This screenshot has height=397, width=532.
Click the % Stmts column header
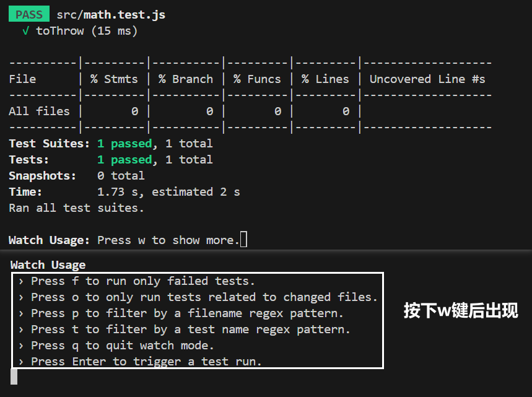click(x=114, y=79)
